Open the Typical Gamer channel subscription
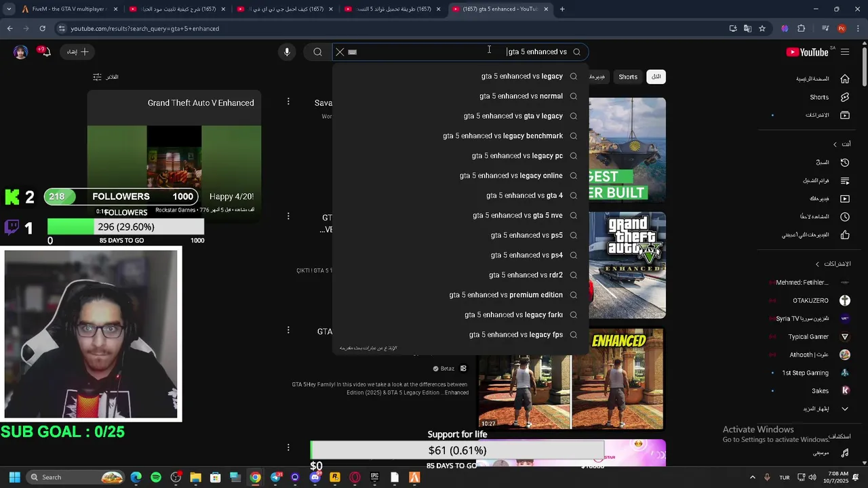Image resolution: width=868 pixels, height=488 pixels. pos(810,337)
